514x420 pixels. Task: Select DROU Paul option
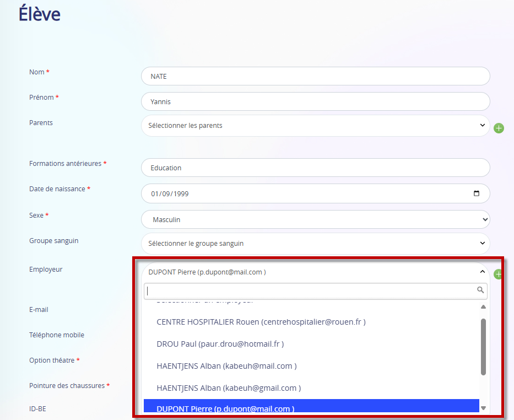point(311,344)
